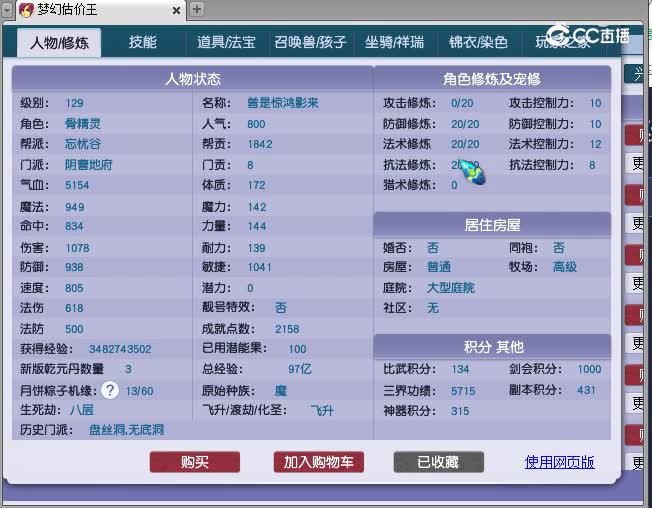This screenshot has width=652, height=508.
Task: Click the question mark help icon beside 月饼粽子机缘
Action: pos(110,390)
